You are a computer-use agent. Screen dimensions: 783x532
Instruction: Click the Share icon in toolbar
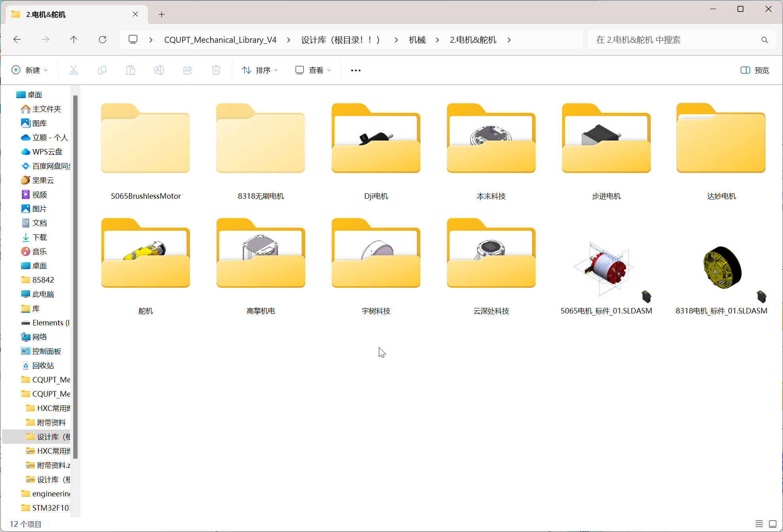pos(188,70)
